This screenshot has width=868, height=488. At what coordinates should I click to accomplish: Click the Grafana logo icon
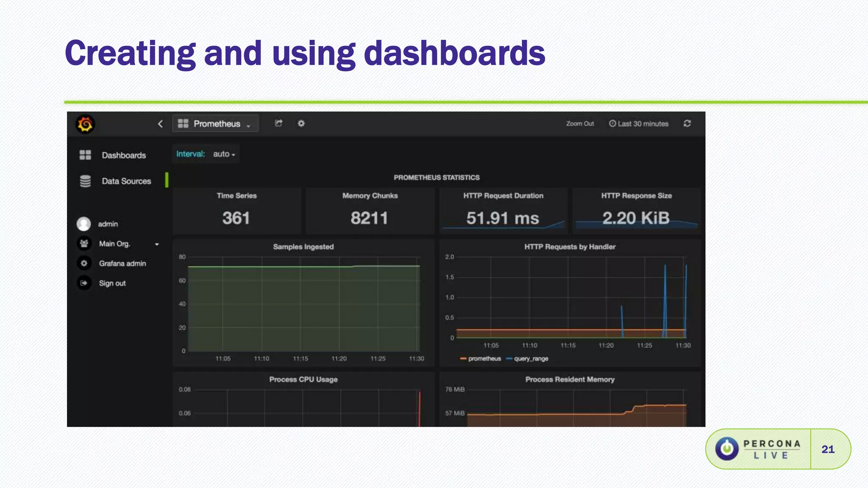(x=85, y=124)
